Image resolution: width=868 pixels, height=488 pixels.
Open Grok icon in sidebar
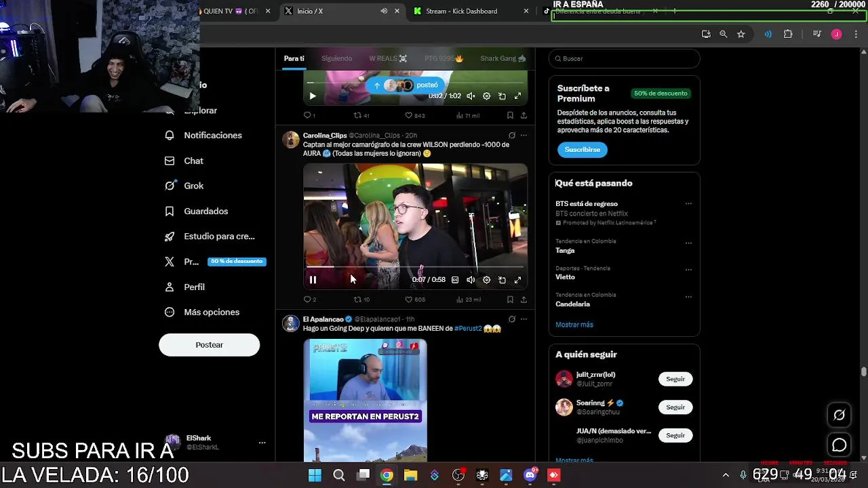coord(170,186)
